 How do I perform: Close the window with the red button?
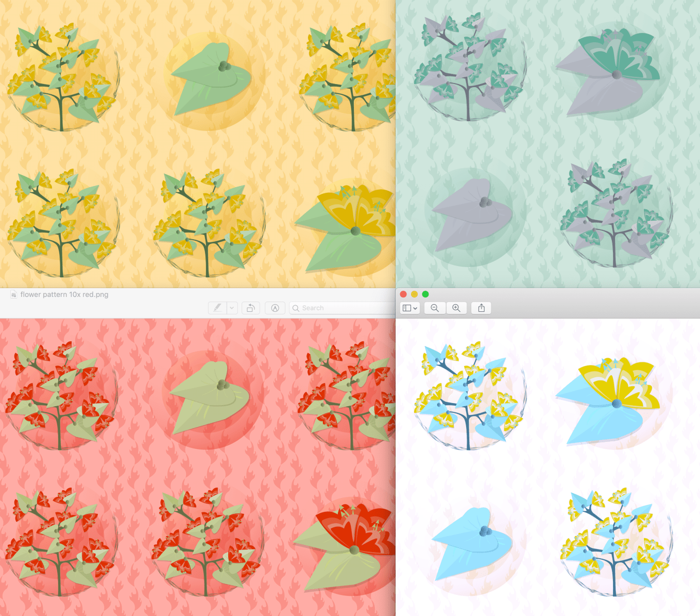pos(403,294)
